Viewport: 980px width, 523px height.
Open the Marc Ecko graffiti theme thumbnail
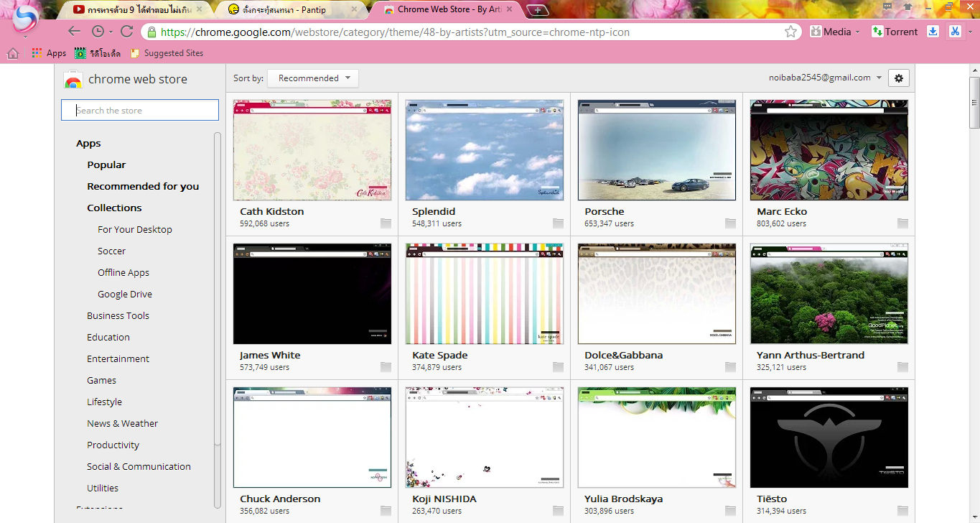point(829,150)
